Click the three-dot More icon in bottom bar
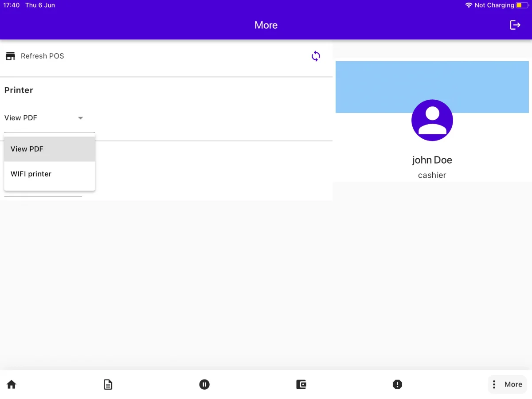Screen dimensions: 532x399 click(493, 384)
